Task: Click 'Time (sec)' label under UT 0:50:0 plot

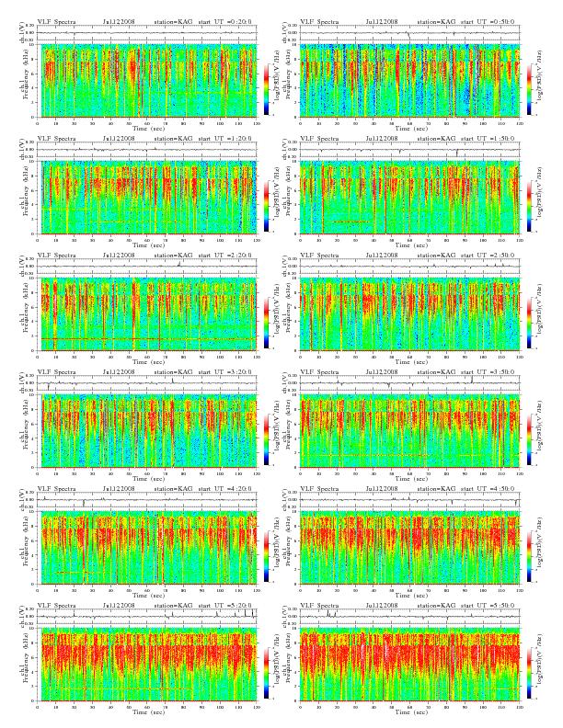Action: click(x=409, y=128)
